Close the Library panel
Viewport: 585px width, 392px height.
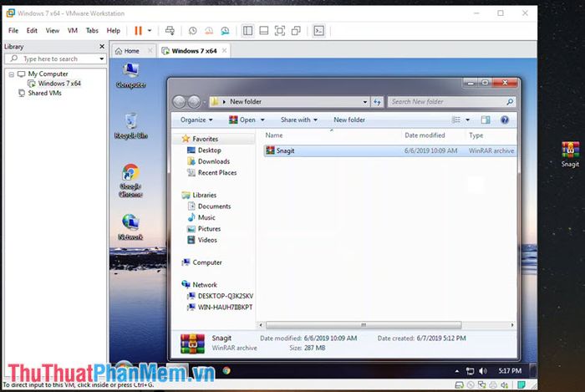102,46
